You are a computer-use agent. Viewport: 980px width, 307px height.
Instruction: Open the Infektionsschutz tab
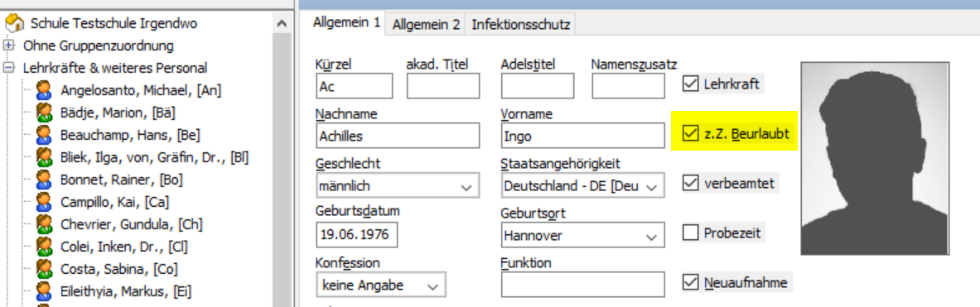coord(520,25)
